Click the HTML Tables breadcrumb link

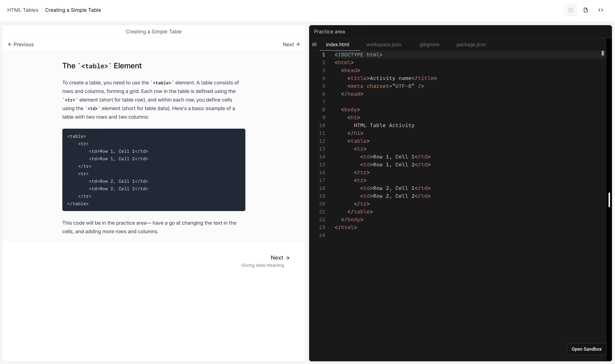pyautogui.click(x=23, y=10)
